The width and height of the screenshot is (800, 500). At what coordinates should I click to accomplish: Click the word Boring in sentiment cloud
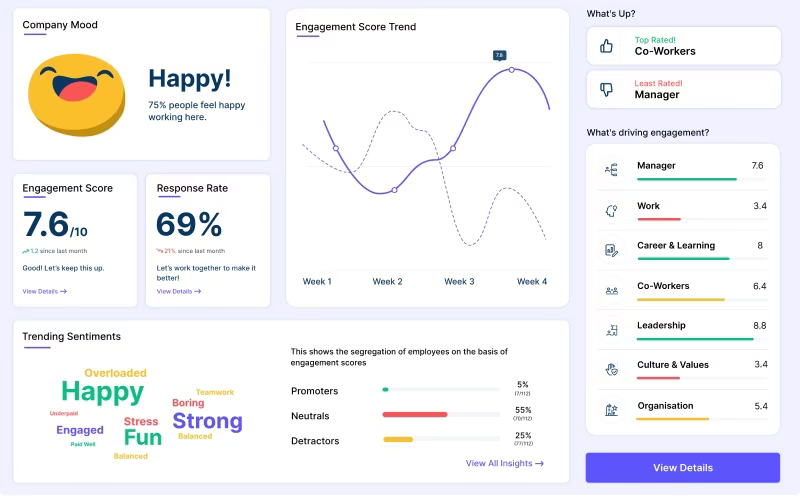pos(188,403)
